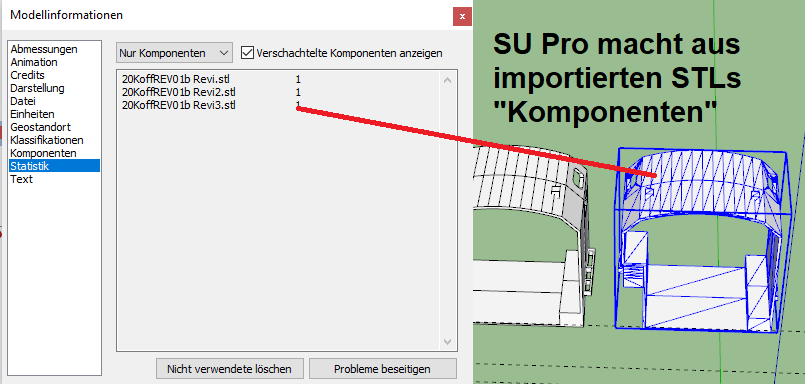Select the highlighted Statistik entry
Image resolution: width=805 pixels, height=384 pixels.
(54, 166)
